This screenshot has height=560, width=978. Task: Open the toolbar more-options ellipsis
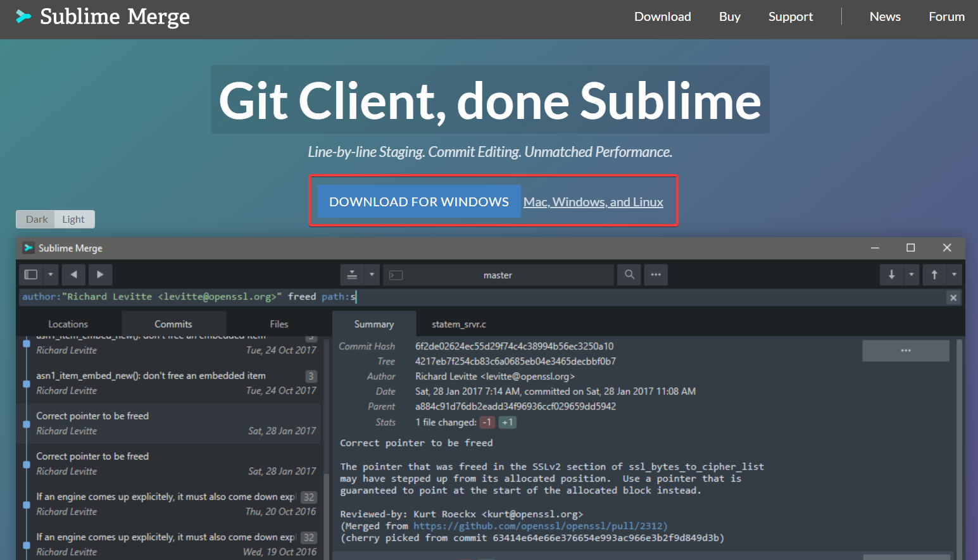[x=656, y=275]
